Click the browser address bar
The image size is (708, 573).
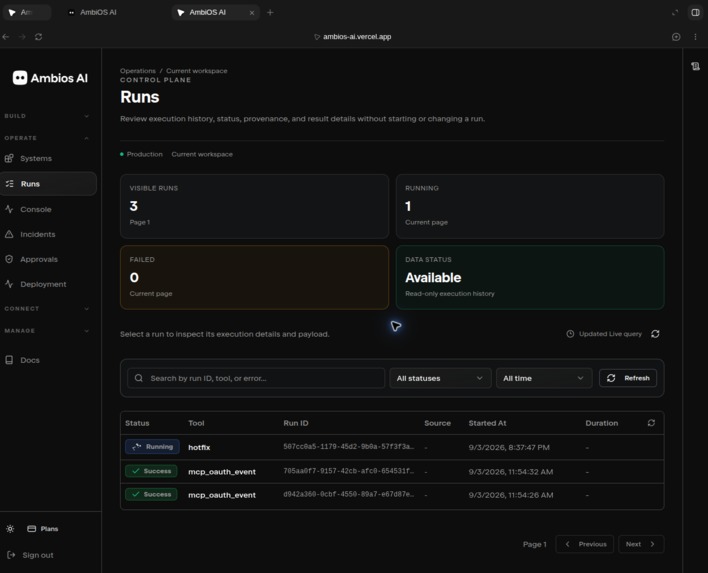pos(353,37)
